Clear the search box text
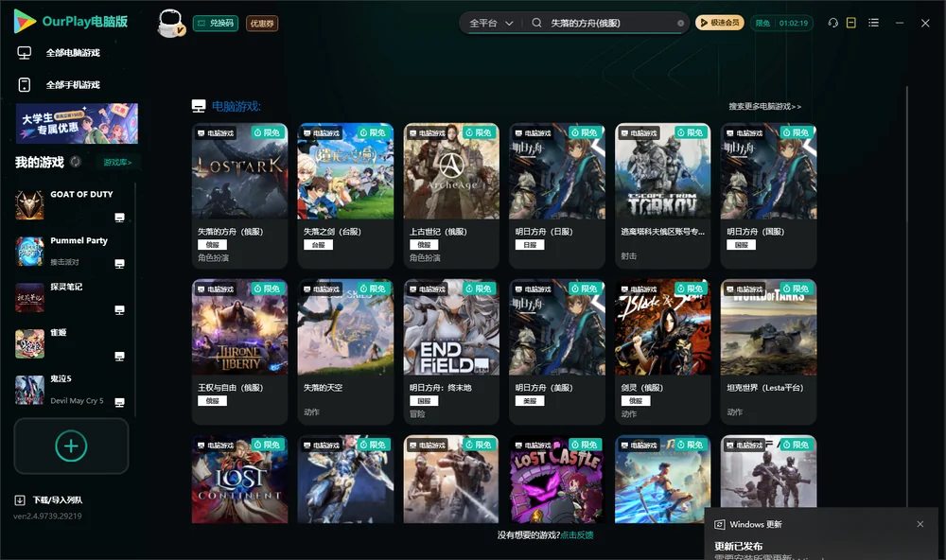 click(x=680, y=23)
